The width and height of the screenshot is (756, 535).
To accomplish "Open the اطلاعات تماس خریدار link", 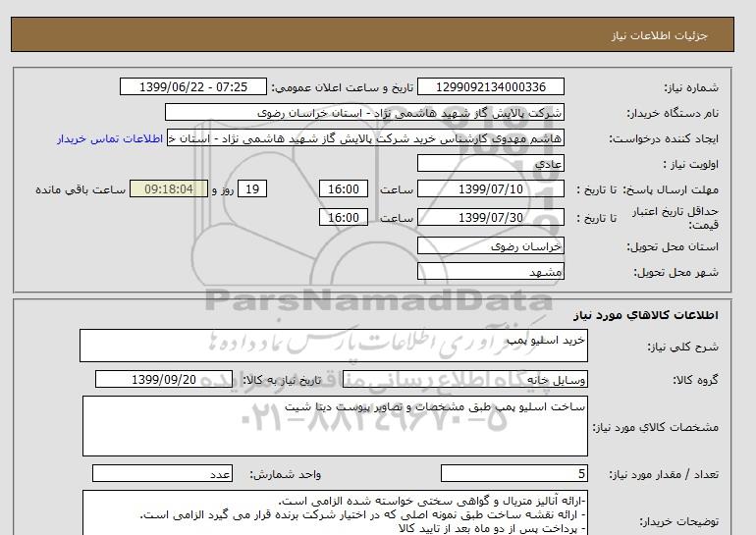I will [110, 138].
